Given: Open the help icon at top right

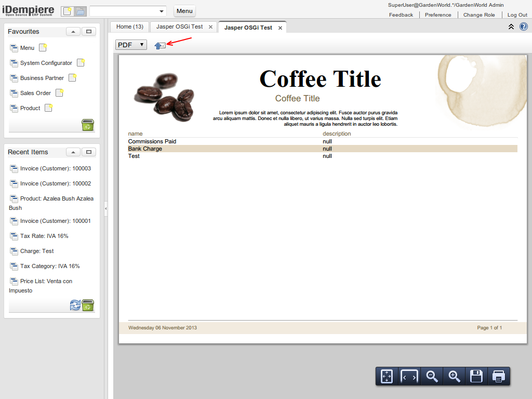Looking at the screenshot, I should coord(523,26).
